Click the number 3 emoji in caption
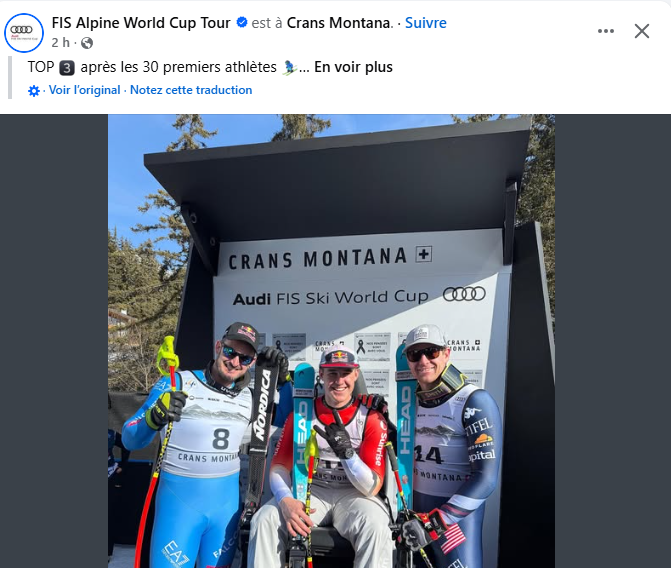671x568 pixels. [x=67, y=68]
